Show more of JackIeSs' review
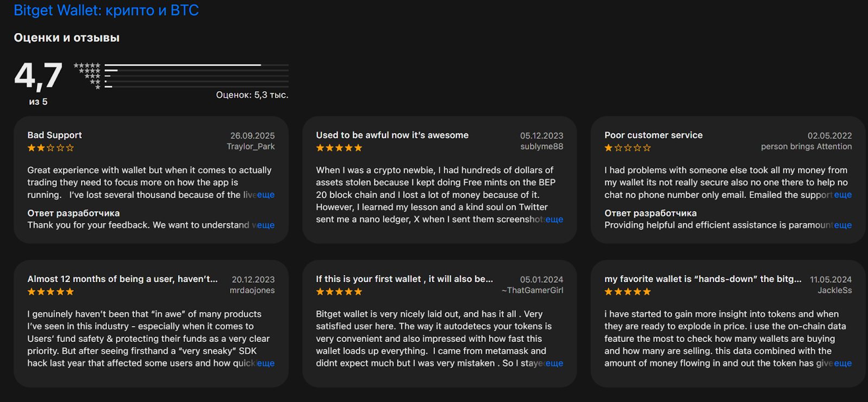This screenshot has width=868, height=402. (843, 363)
